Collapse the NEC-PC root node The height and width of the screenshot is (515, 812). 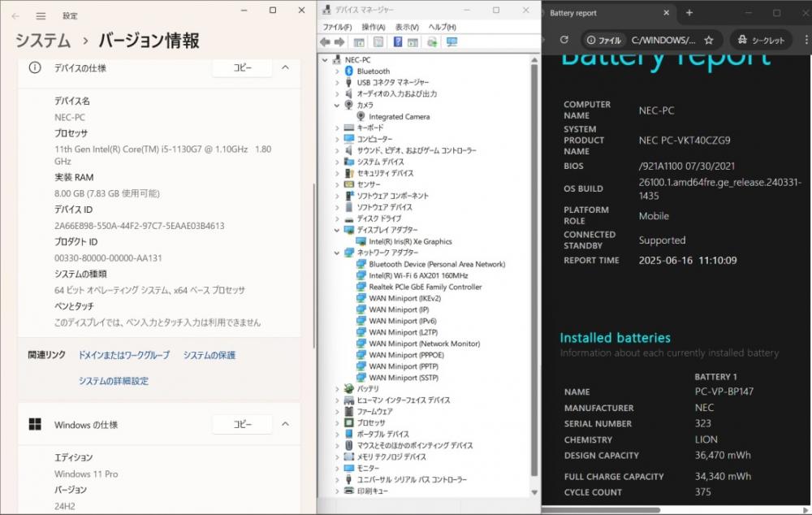(x=325, y=60)
